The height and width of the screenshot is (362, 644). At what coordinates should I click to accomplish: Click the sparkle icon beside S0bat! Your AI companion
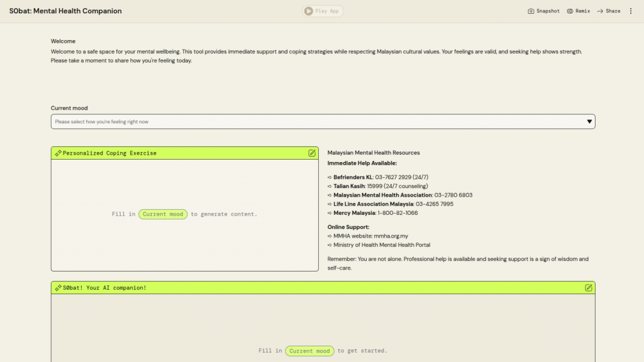pyautogui.click(x=58, y=288)
